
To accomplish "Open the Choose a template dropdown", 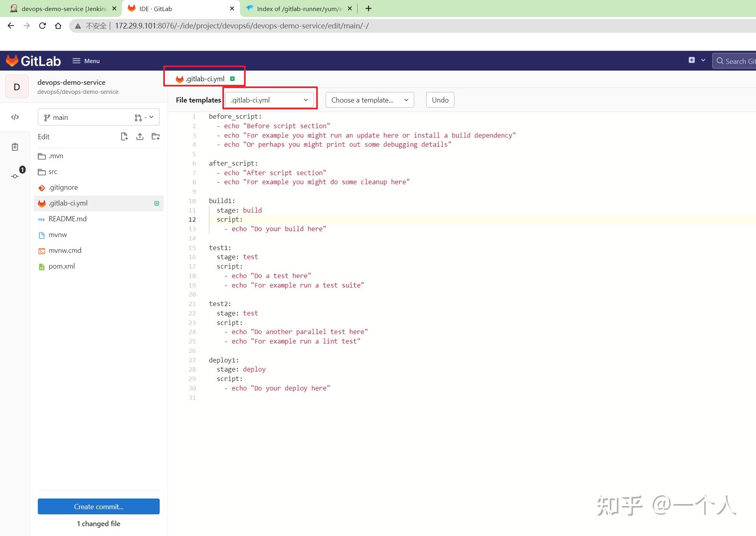I will click(369, 100).
